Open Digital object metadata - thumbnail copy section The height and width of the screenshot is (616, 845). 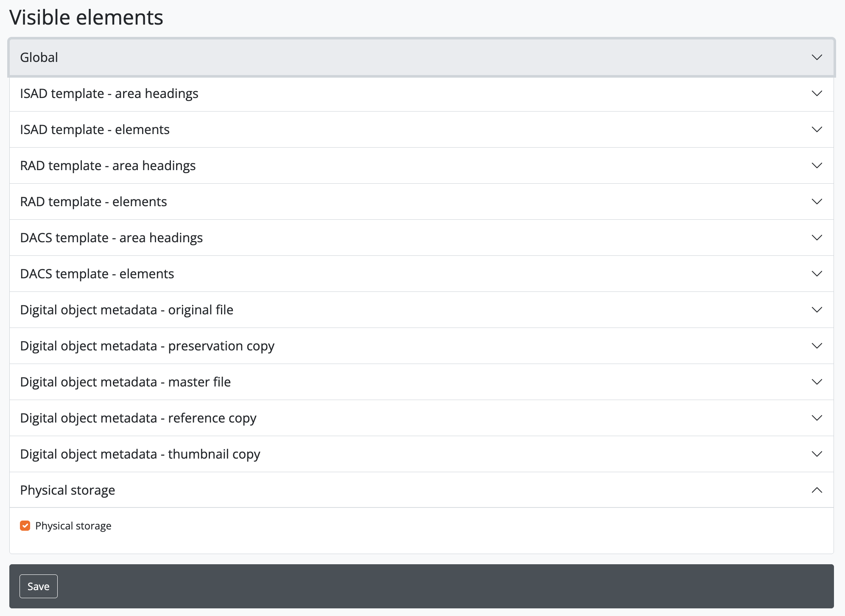[x=140, y=454]
